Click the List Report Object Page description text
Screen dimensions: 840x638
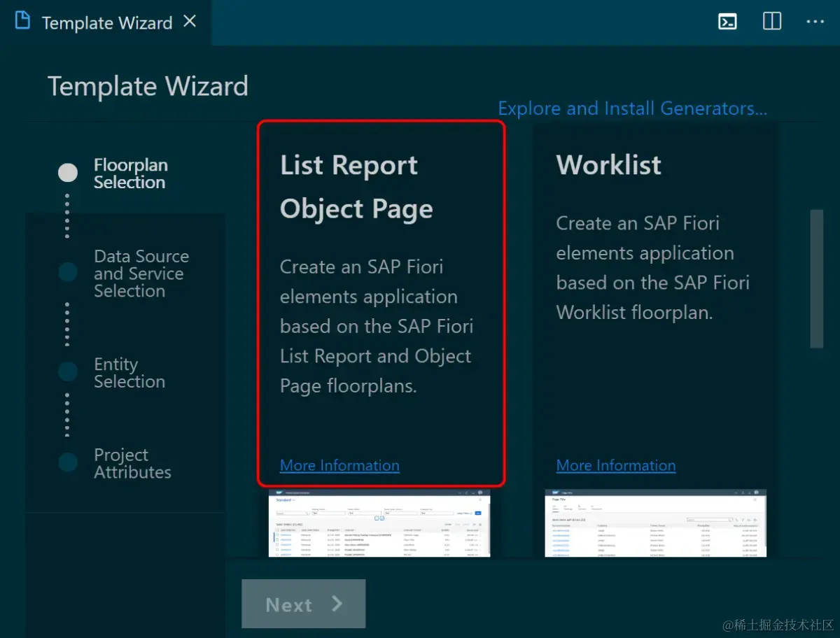coord(377,326)
